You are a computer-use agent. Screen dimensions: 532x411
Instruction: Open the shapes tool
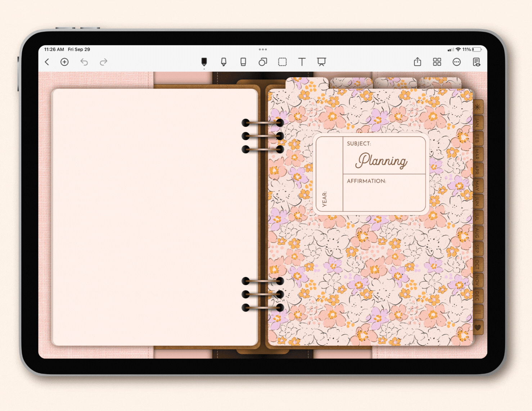[x=263, y=62]
